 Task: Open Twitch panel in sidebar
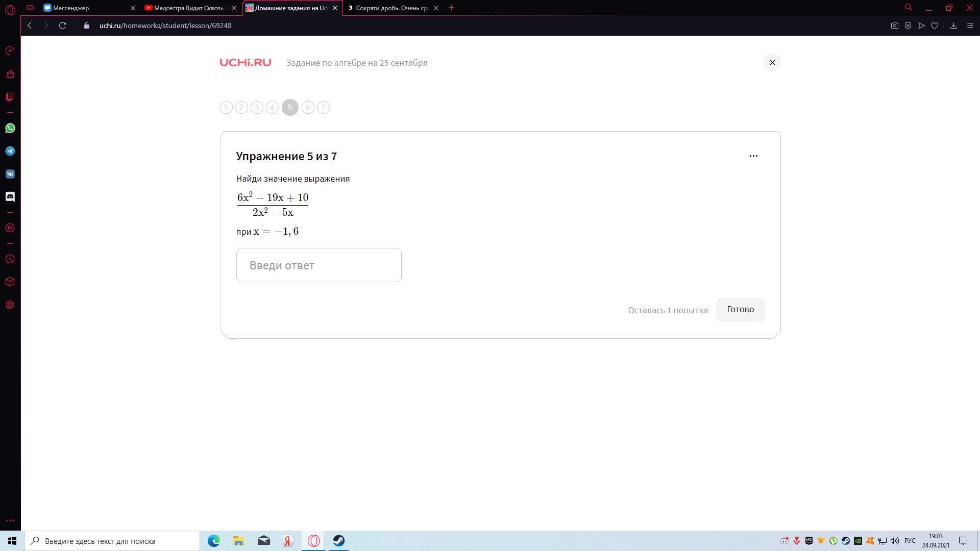coord(10,97)
